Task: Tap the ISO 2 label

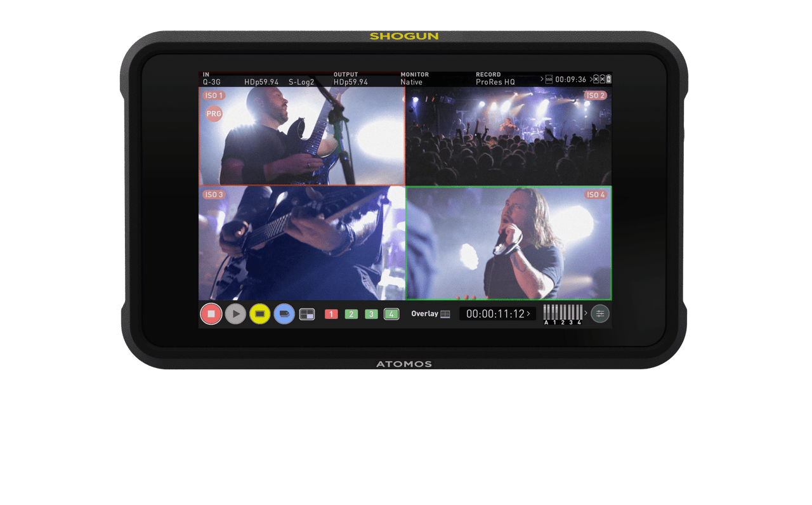Action: 596,96
